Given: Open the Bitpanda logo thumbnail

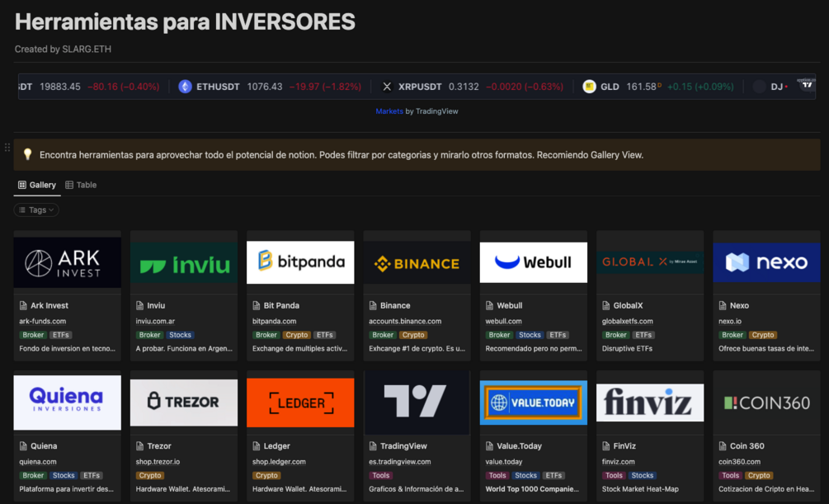Looking at the screenshot, I should coord(300,262).
